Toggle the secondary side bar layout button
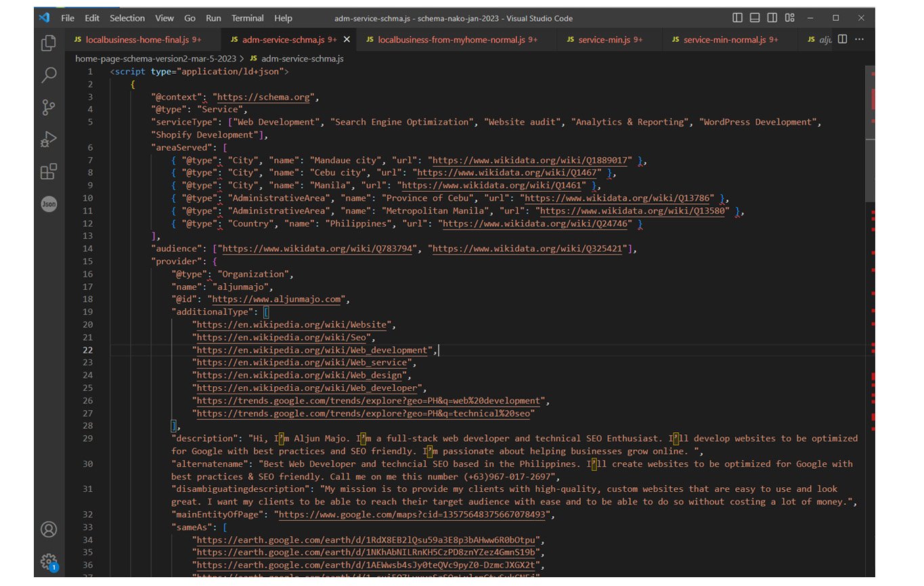 tap(772, 18)
